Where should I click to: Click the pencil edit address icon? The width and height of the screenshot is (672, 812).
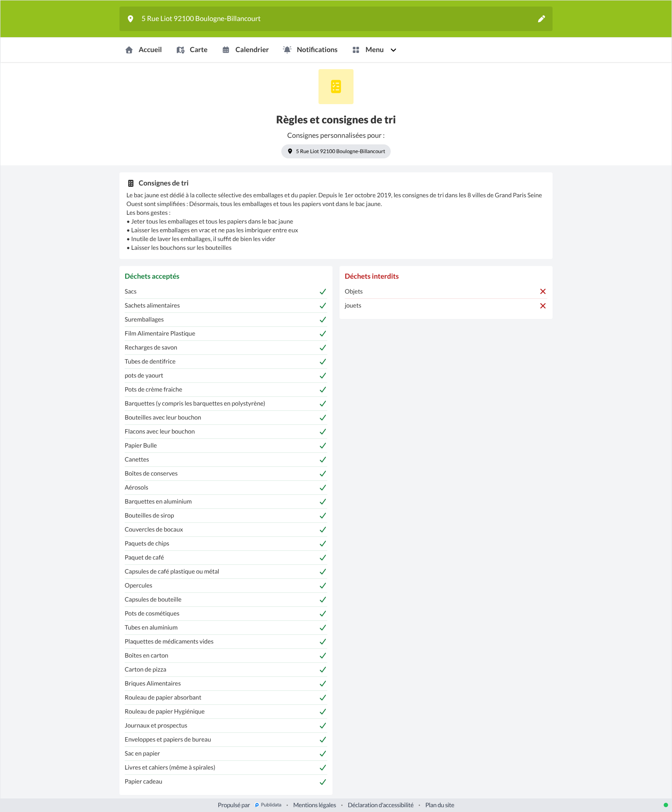point(541,19)
